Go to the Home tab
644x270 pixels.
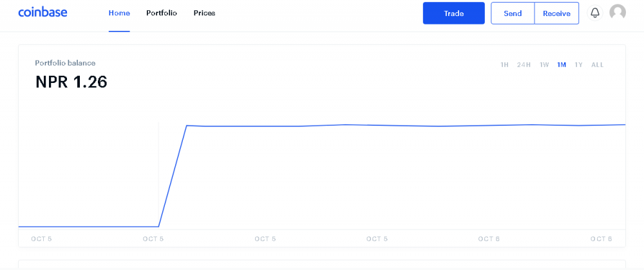pyautogui.click(x=119, y=14)
